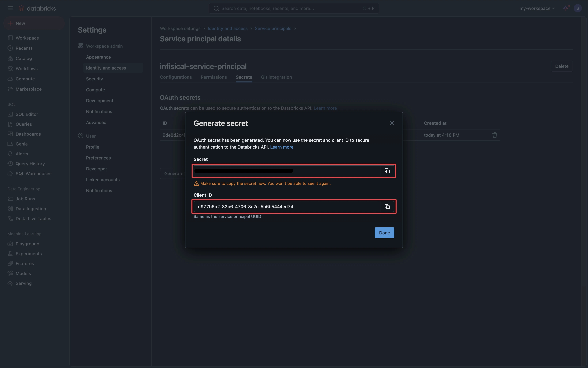Focus the search data, notebooks field
Screen dimensions: 588x368
click(294, 8)
